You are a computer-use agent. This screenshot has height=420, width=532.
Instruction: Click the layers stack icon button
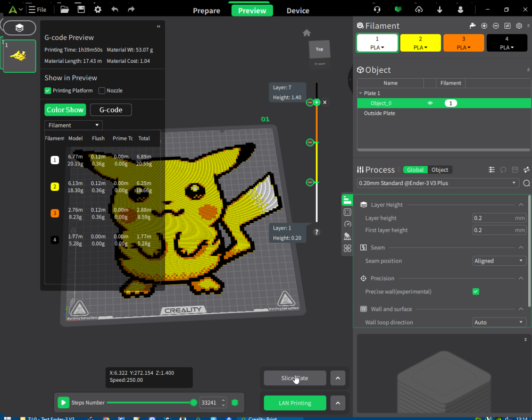pyautogui.click(x=19, y=28)
